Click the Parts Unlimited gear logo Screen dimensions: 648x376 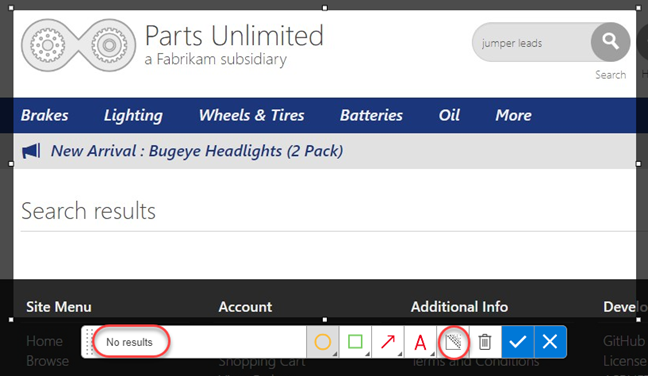click(79, 45)
